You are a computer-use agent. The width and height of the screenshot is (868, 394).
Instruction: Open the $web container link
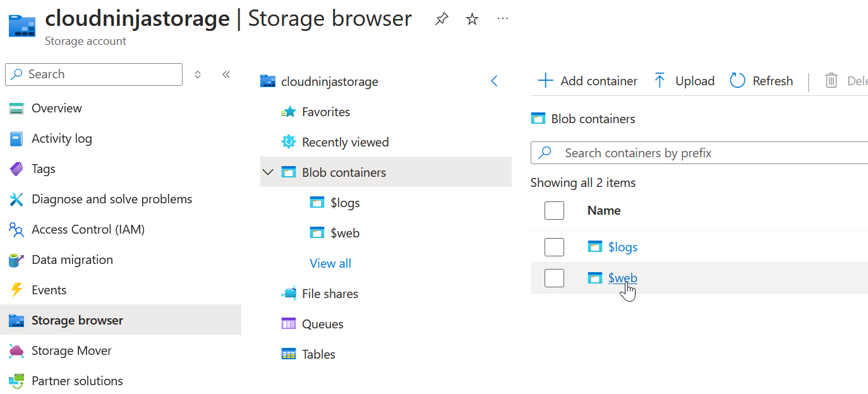tap(623, 278)
